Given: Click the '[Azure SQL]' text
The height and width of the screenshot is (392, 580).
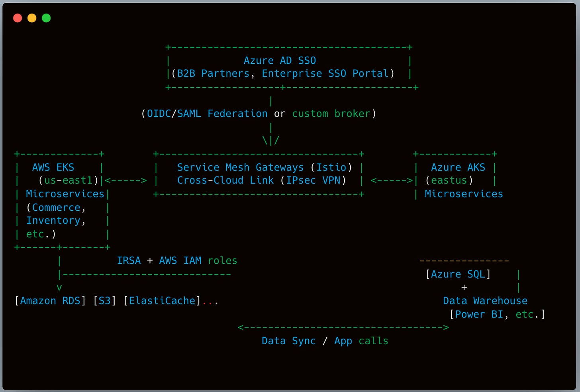Looking at the screenshot, I should [x=458, y=274].
